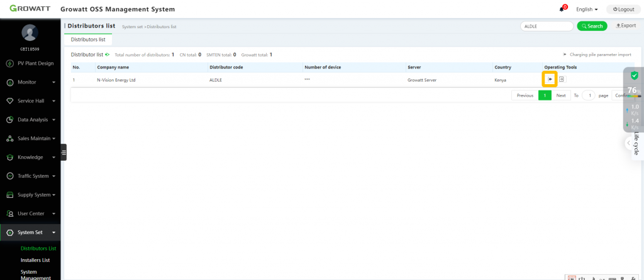Open the notification bell
The image size is (644, 280).
[x=562, y=9]
